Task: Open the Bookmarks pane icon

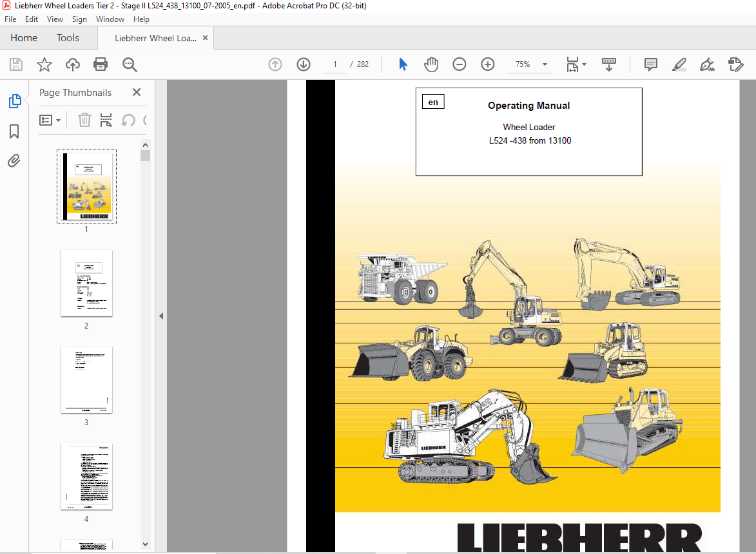Action: 14,131
